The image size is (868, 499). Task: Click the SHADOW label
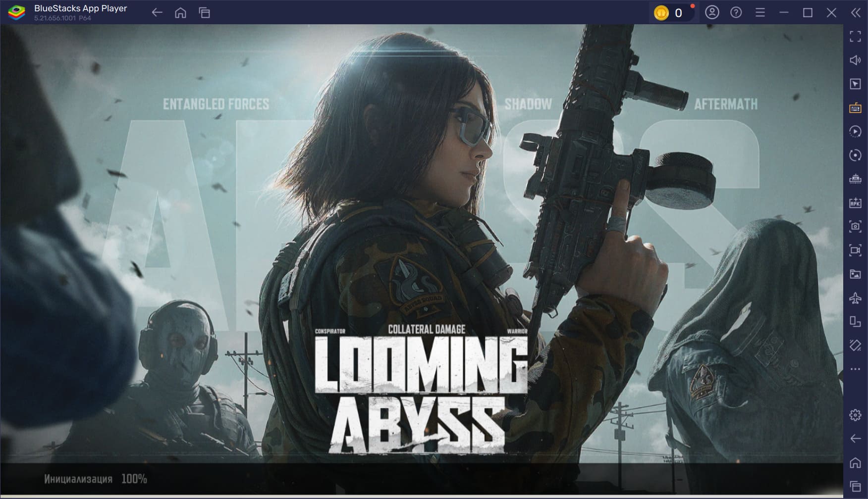528,104
